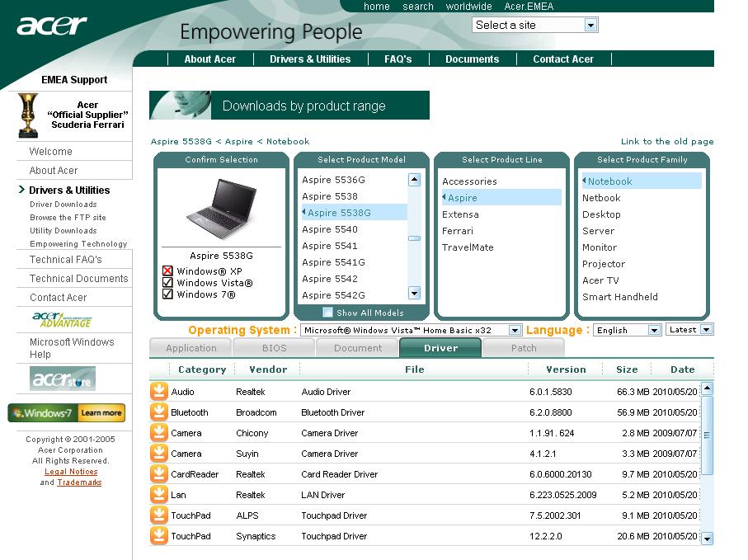748x560 pixels.
Task: Download the Chicony Camera Driver via its icon
Action: pyautogui.click(x=159, y=433)
